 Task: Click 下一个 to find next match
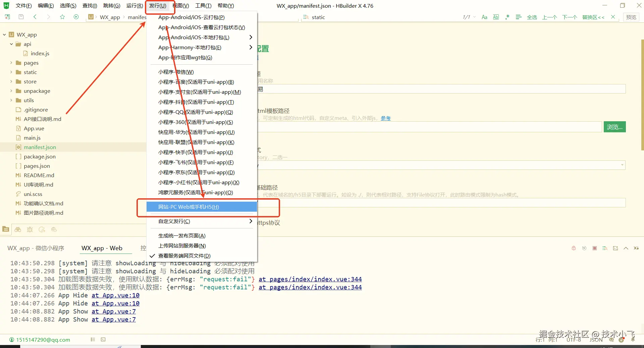pos(570,17)
